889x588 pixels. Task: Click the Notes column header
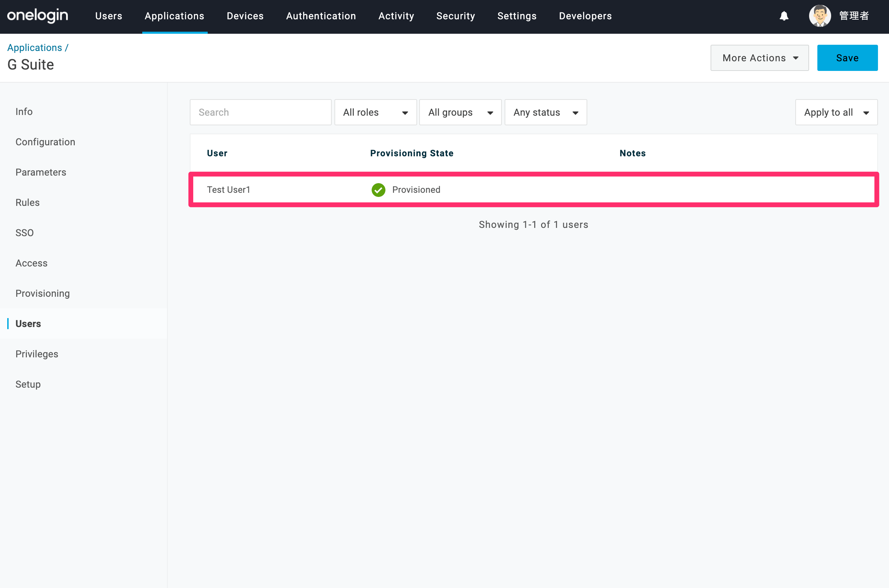[x=632, y=153]
